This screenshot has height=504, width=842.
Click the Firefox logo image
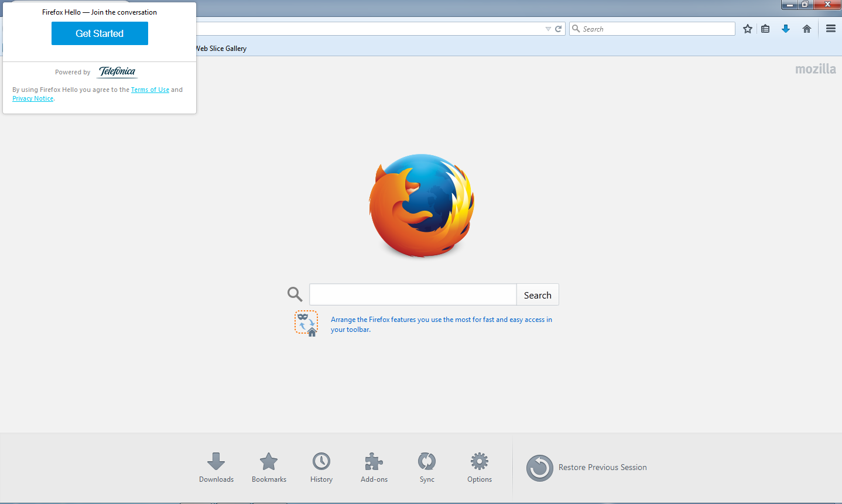coord(422,205)
